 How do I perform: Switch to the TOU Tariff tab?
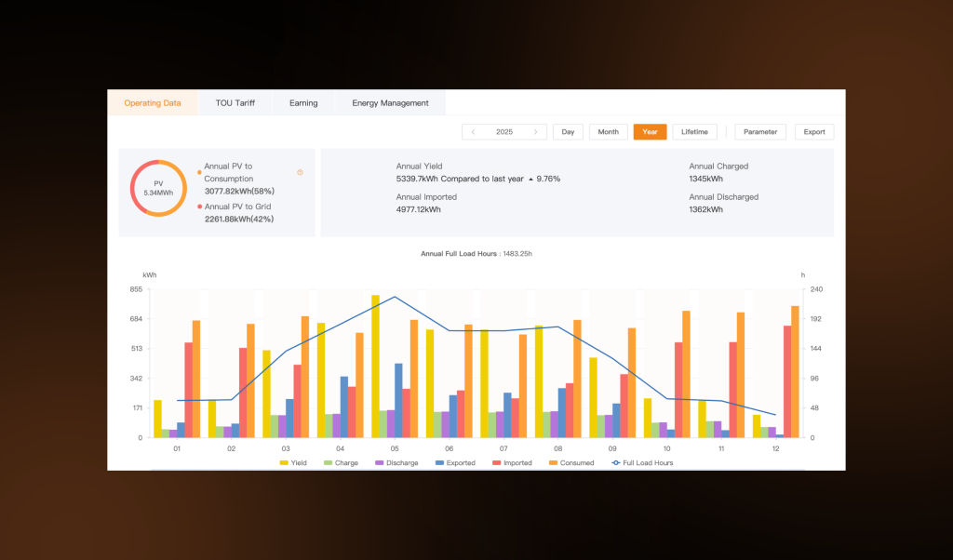tap(235, 102)
